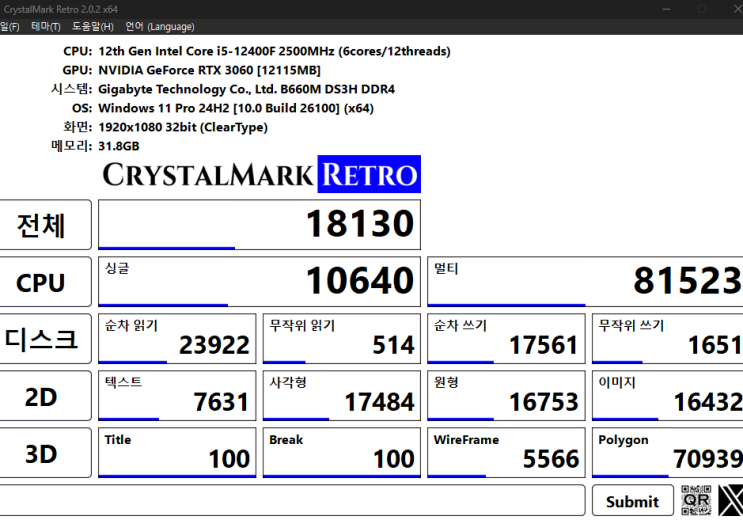
Task: Click the 순차 쓰기 score 17561
Action: [x=506, y=339]
